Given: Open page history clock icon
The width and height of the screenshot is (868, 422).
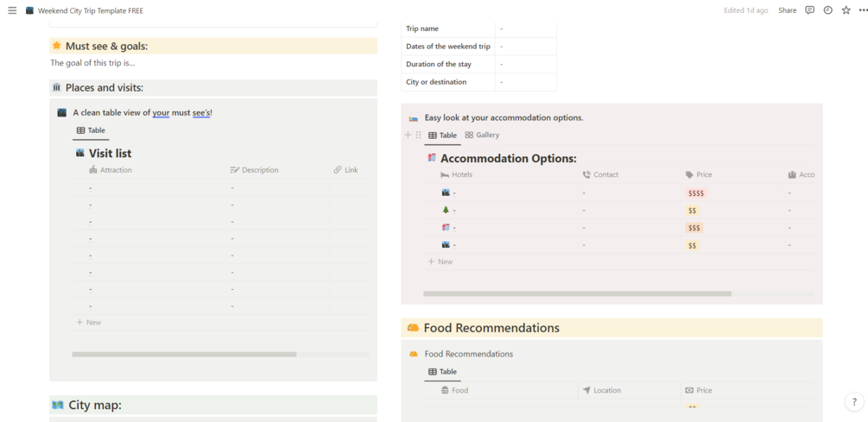Looking at the screenshot, I should [827, 10].
